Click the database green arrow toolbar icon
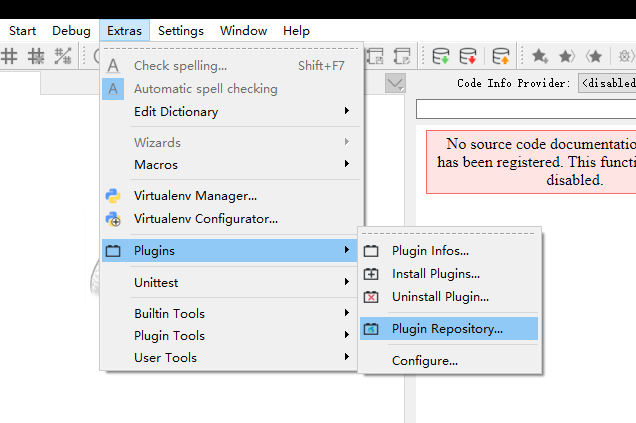 pos(440,56)
